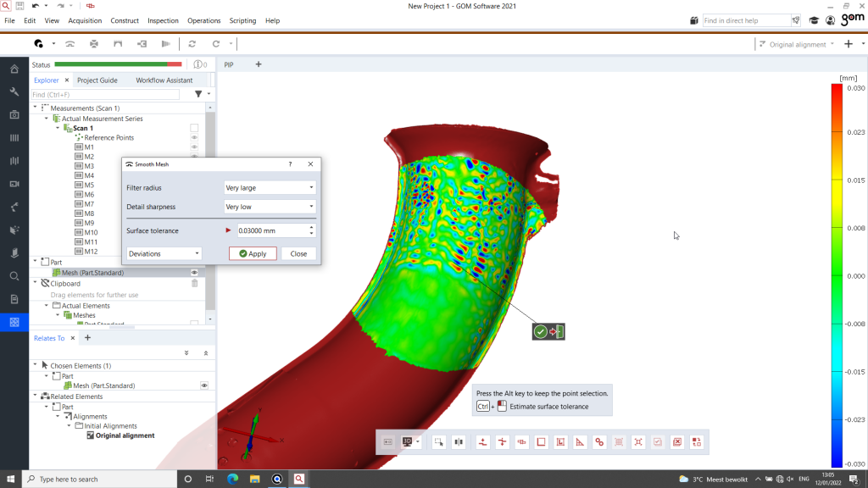Collapse the Actual Measurement Series node
The width and height of the screenshot is (868, 488).
click(47, 119)
